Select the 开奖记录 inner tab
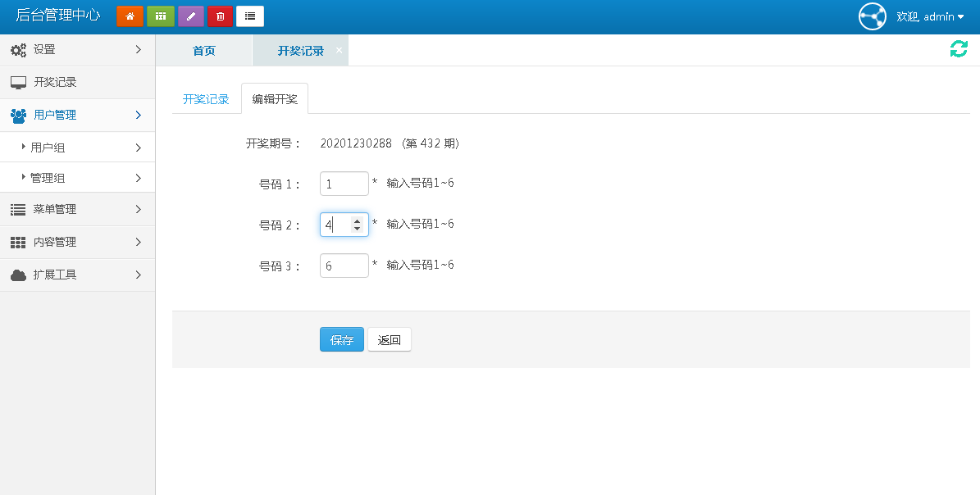Viewport: 980px width, 495px height. pyautogui.click(x=206, y=99)
